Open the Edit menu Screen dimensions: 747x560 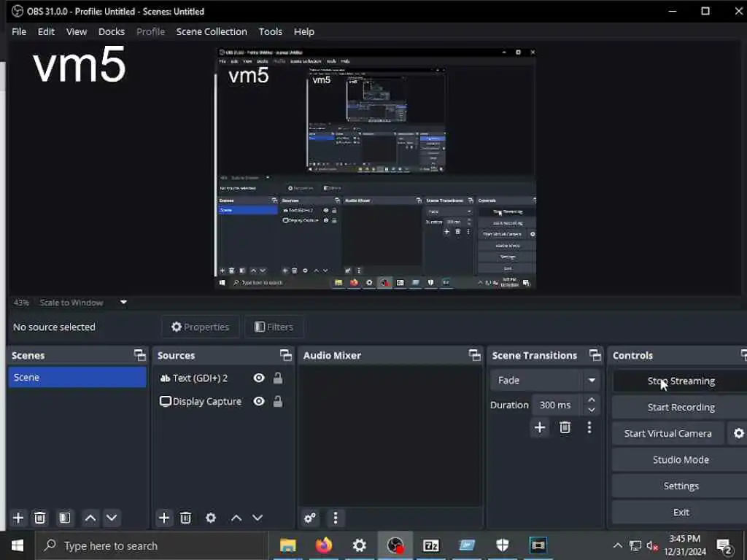tap(46, 31)
